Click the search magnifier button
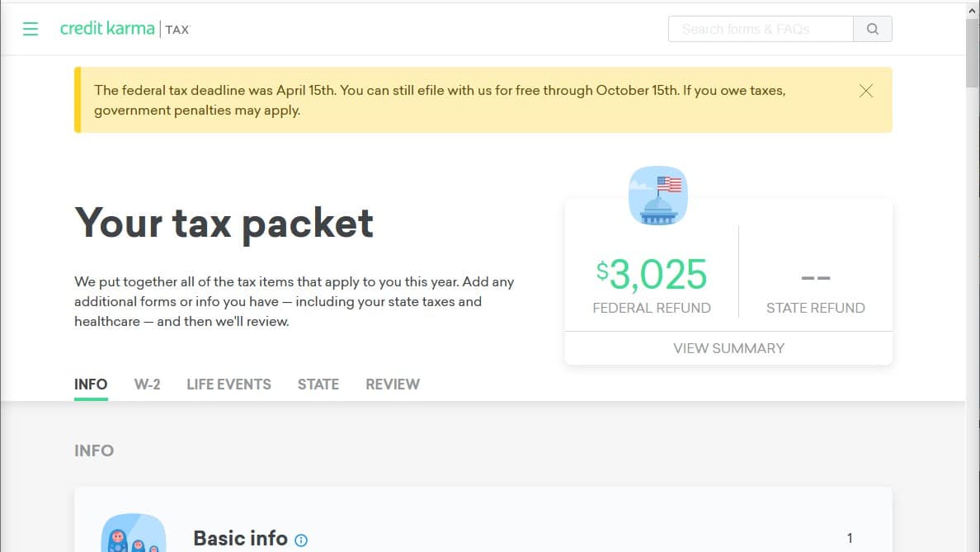Screen dimensions: 980x552 click(873, 29)
